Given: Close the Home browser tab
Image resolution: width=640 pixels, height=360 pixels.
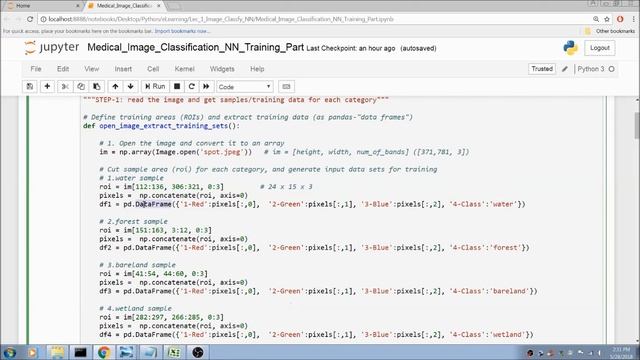Looking at the screenshot, I should click(78, 6).
